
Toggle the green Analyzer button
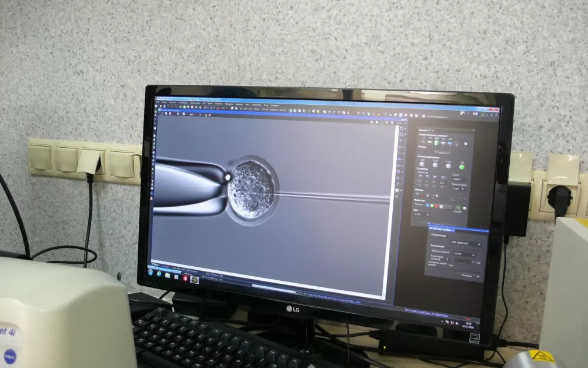click(x=458, y=208)
